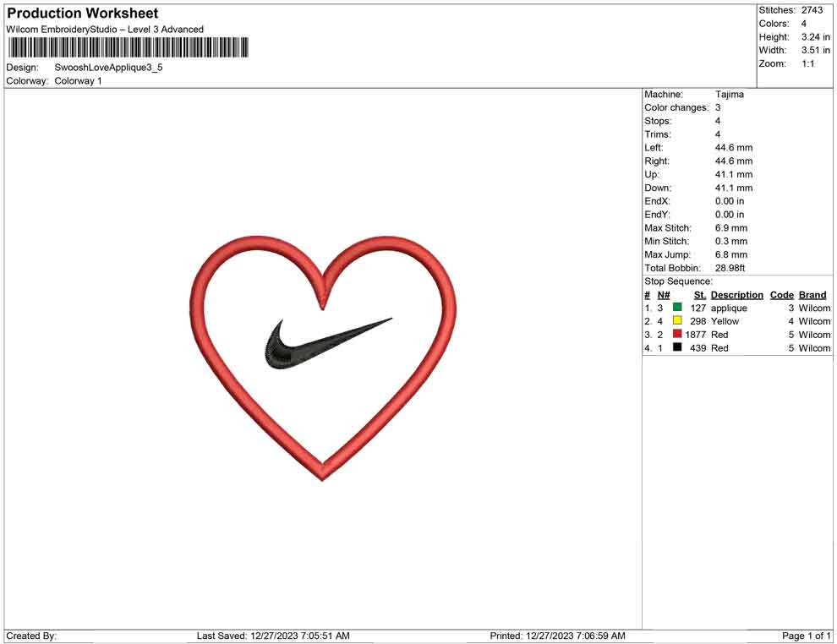Click the Max Stitch value '6.9 mm'
Image resolution: width=837 pixels, height=644 pixels.
coord(730,228)
